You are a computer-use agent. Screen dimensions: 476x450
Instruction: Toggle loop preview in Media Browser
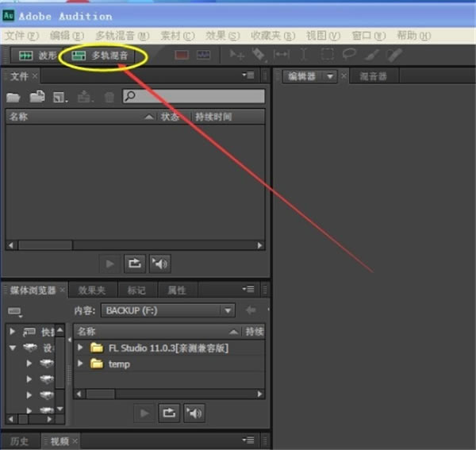click(169, 413)
